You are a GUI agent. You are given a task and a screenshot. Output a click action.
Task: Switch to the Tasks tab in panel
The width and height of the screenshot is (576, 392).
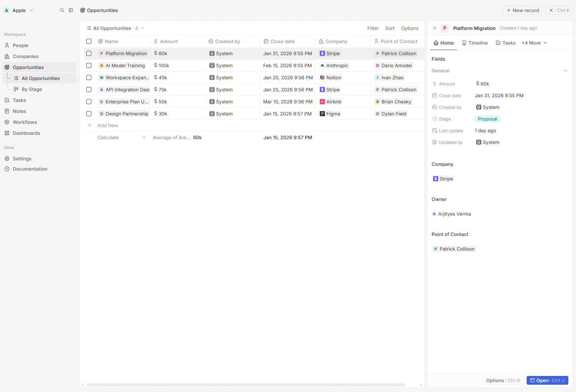(x=506, y=43)
